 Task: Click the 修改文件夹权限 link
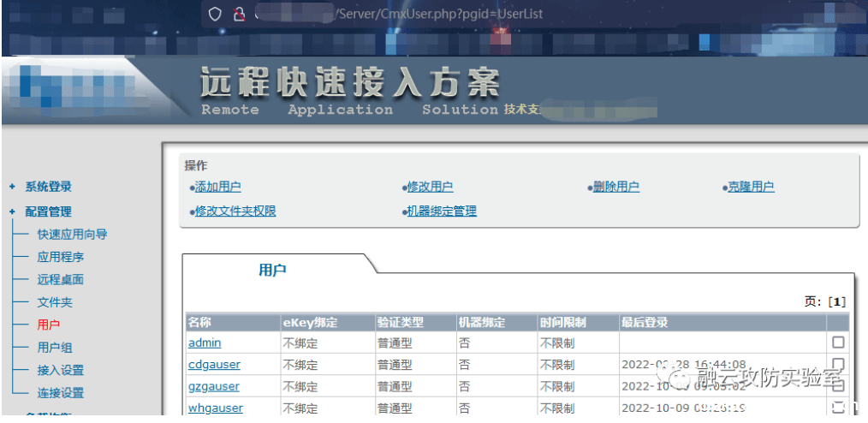(x=235, y=211)
